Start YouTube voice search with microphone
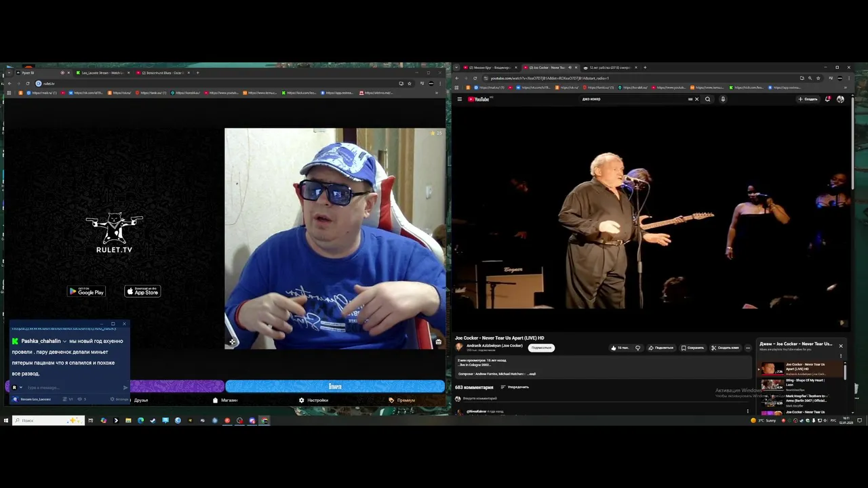868x488 pixels. coord(723,99)
